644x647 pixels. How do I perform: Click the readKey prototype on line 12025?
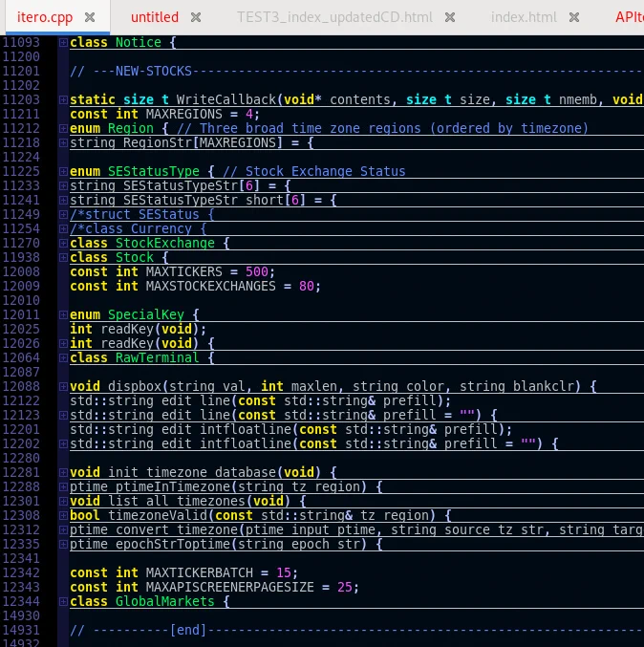point(138,330)
